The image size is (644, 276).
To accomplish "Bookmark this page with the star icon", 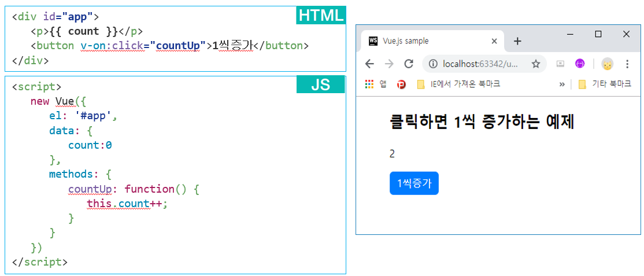I will pos(535,64).
